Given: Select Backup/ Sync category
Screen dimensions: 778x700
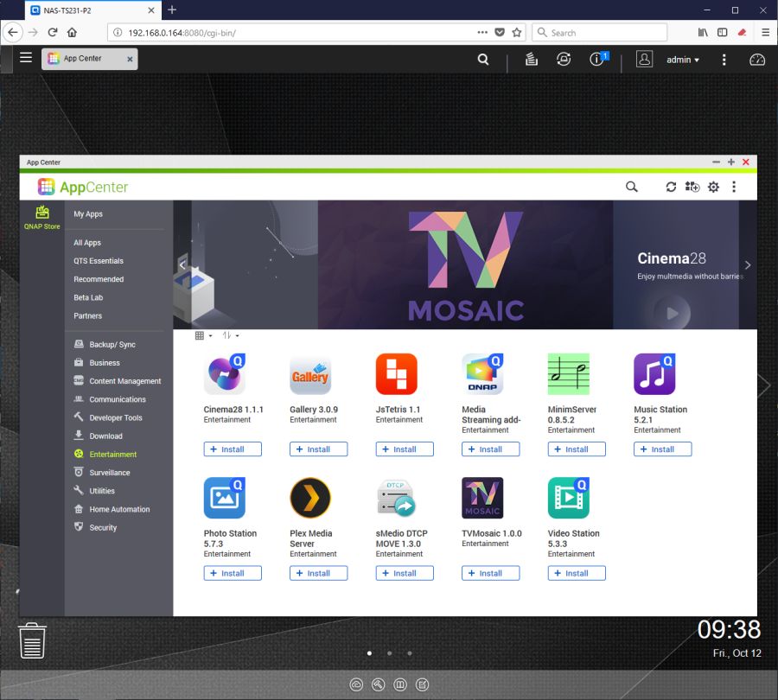Looking at the screenshot, I should pyautogui.click(x=105, y=344).
